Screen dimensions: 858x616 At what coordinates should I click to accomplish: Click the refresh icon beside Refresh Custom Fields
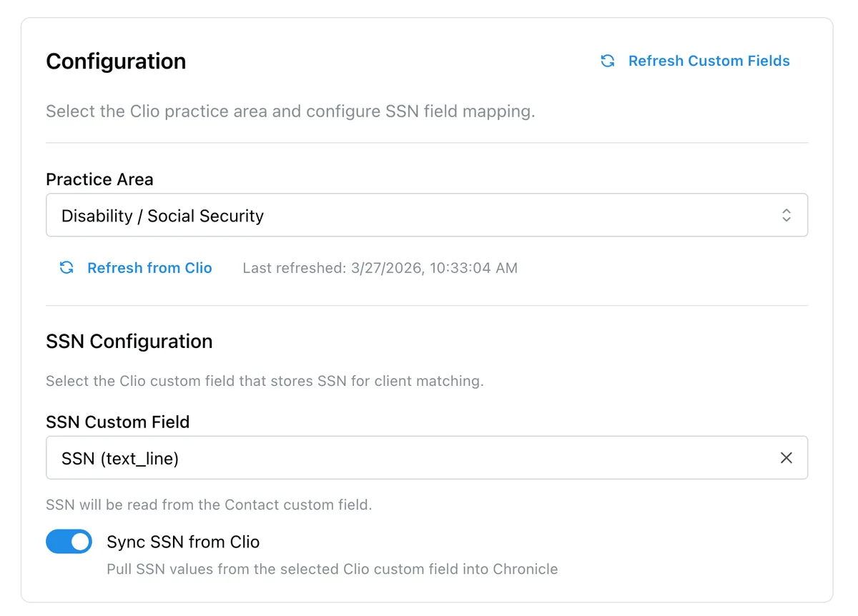click(x=607, y=61)
